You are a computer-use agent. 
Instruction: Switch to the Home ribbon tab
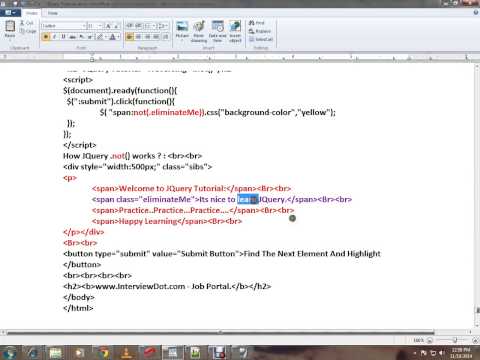pyautogui.click(x=32, y=13)
